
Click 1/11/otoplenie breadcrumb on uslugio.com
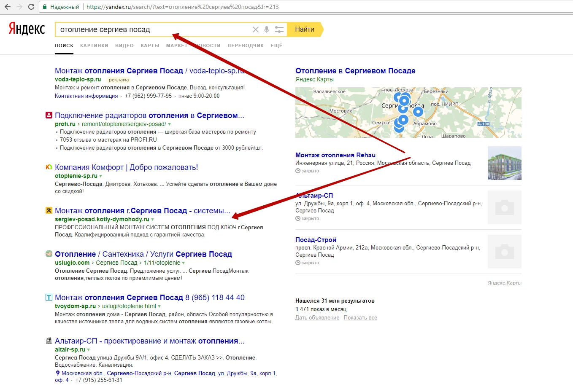pyautogui.click(x=162, y=263)
